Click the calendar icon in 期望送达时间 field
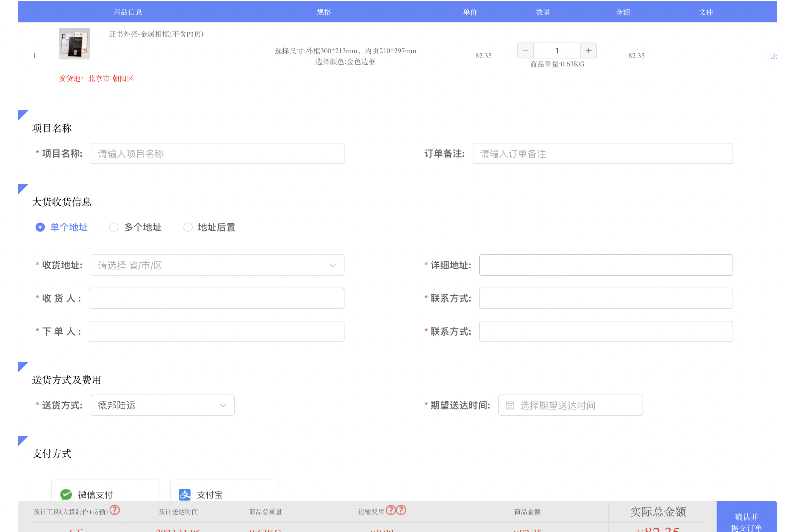Viewport: 794px width, 532px height. pos(510,405)
